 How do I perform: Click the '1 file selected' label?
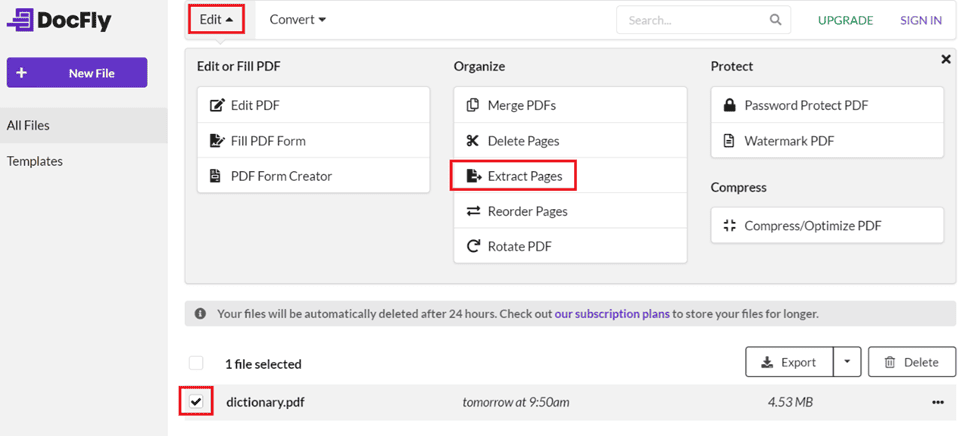(263, 364)
